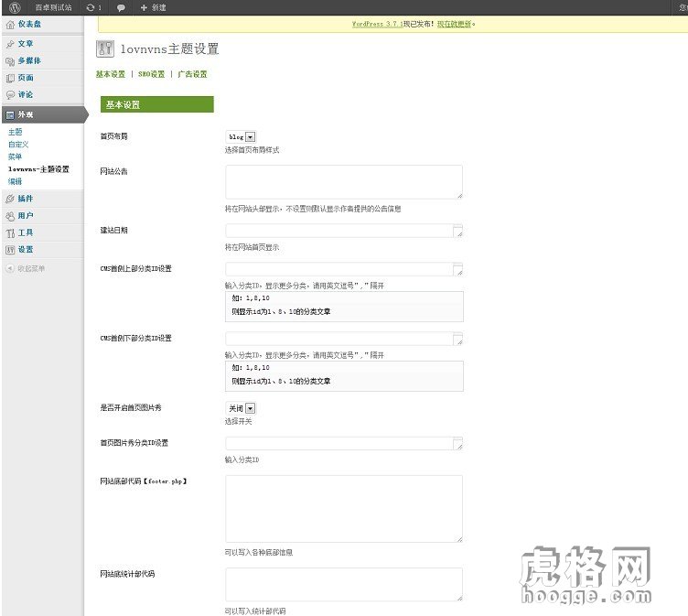Switch to the 广告设置 tab link
This screenshot has width=688, height=616.
192,74
